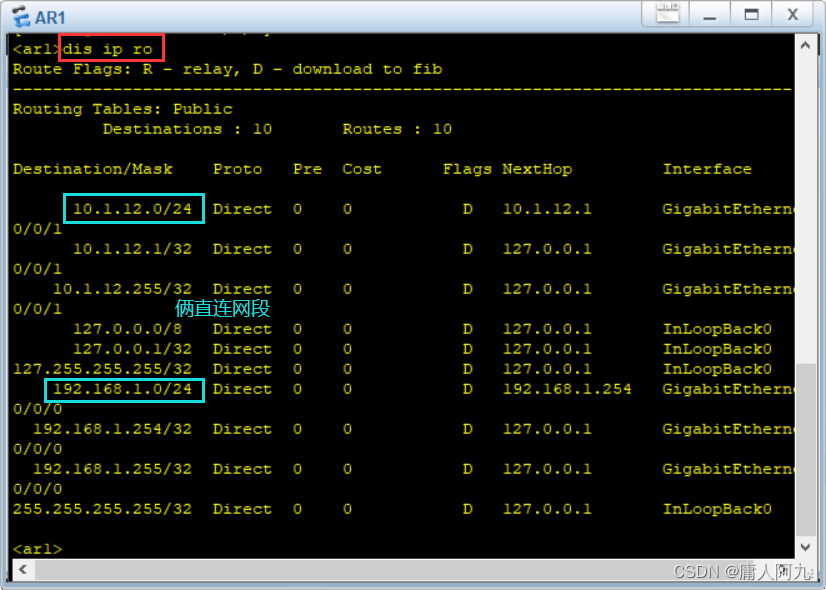Click destination 127.255.255.255/32
Screen dimensions: 826x590
102,369
